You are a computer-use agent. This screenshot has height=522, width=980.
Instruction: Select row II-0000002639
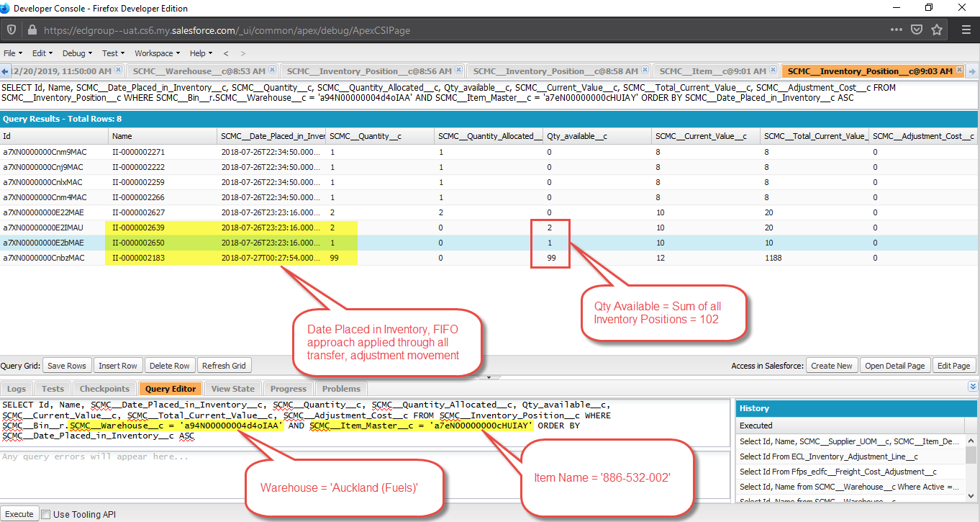(489, 228)
